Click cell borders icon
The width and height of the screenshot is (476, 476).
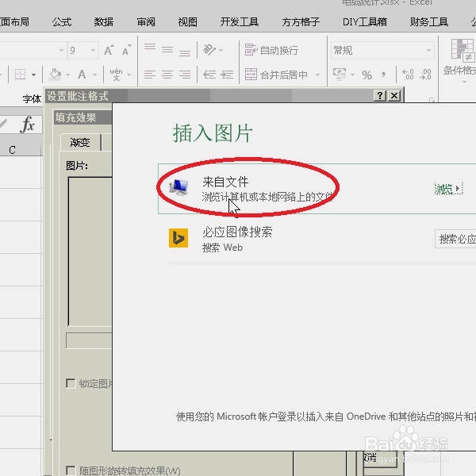(20, 75)
